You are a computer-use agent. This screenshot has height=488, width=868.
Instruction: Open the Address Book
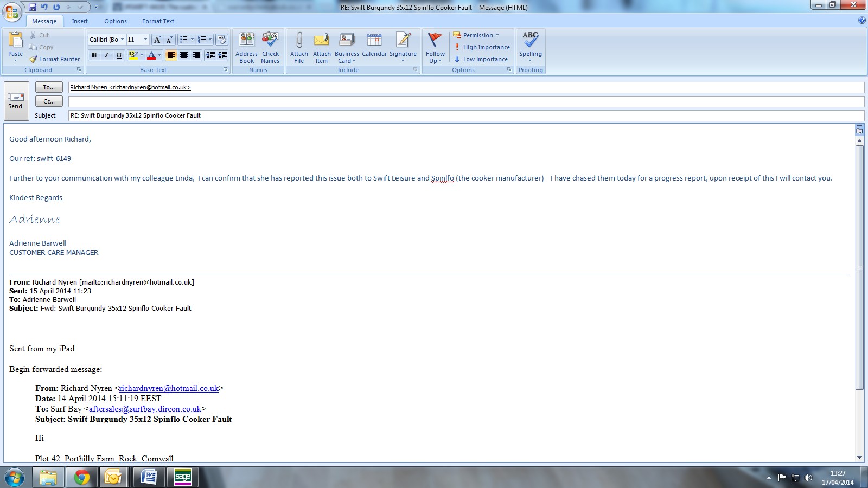point(246,48)
